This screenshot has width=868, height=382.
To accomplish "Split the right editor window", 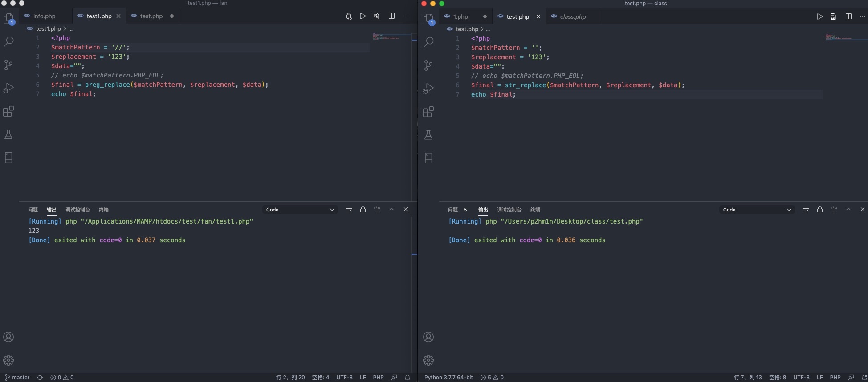I will [x=848, y=16].
